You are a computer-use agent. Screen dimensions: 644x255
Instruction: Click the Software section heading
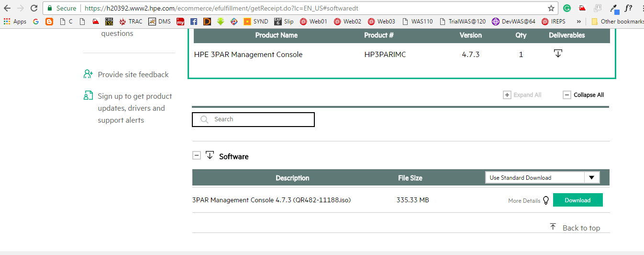(x=234, y=156)
